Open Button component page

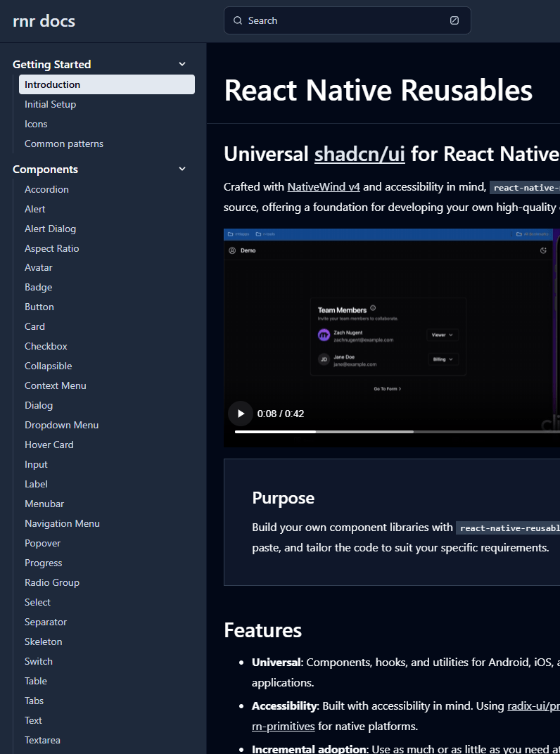pyautogui.click(x=39, y=307)
